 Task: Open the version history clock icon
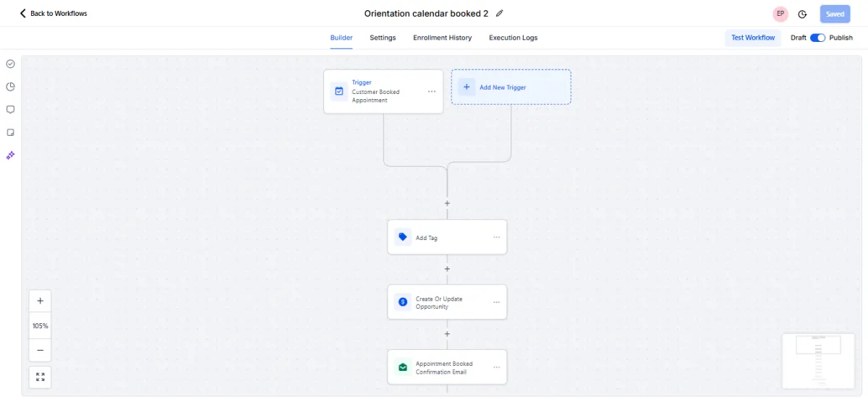(x=802, y=14)
